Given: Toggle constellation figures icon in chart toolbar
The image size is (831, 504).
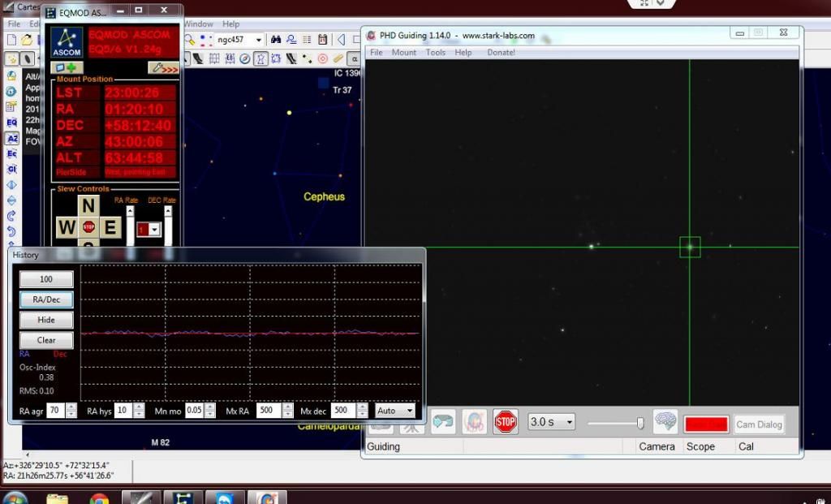Looking at the screenshot, I should coord(260,58).
